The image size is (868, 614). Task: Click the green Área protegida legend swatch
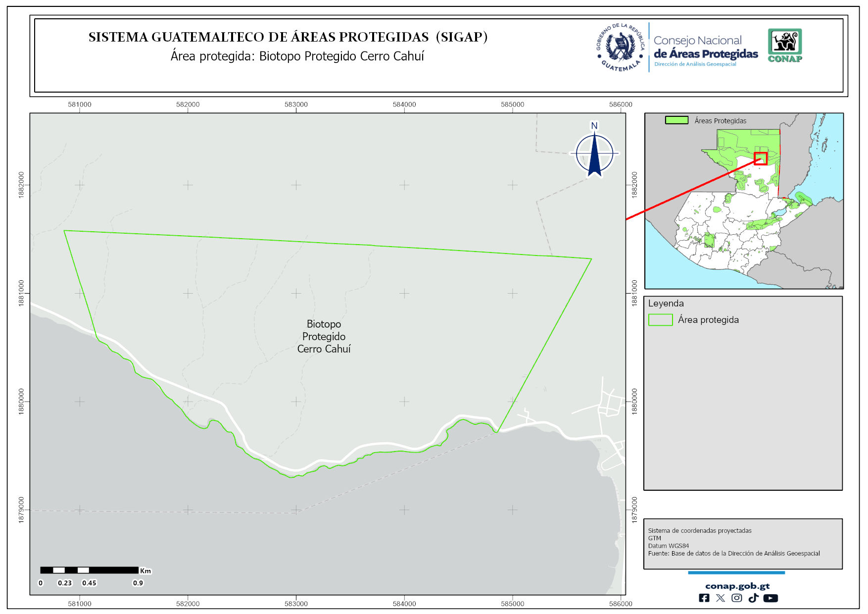660,320
